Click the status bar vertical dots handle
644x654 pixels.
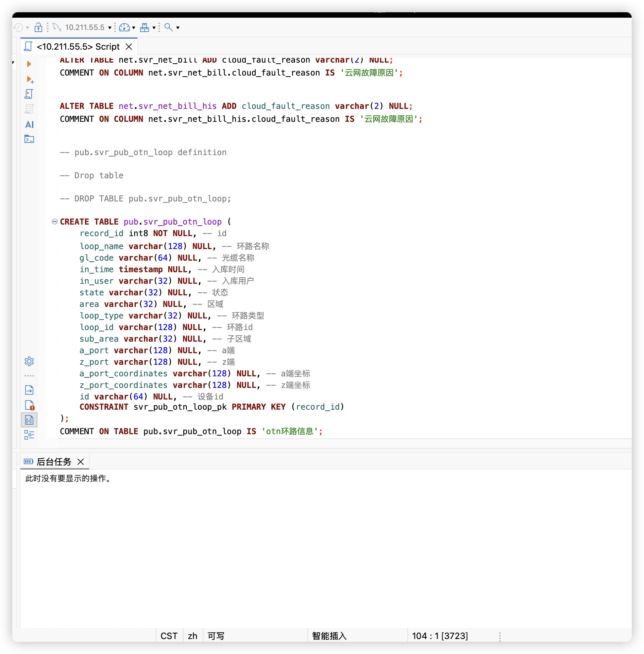[x=500, y=637]
